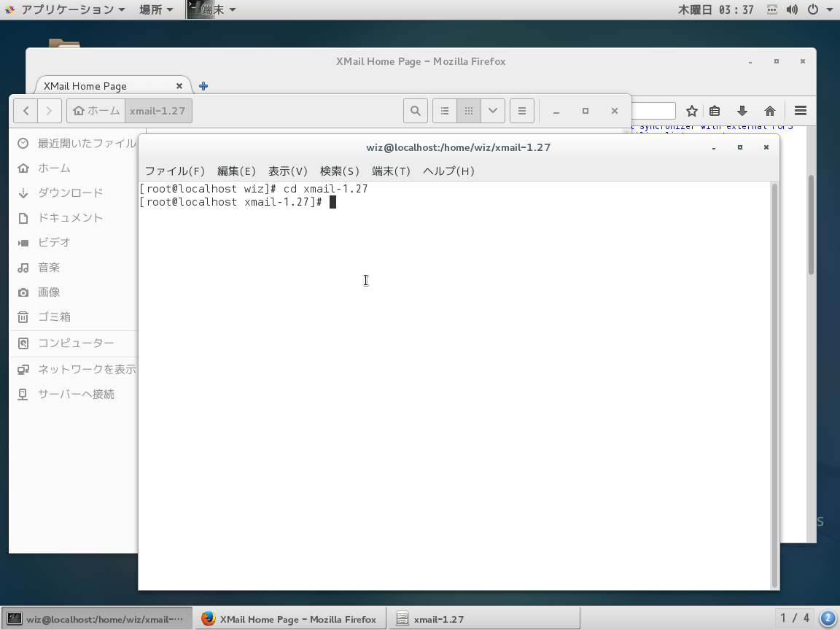840x630 pixels.
Task: Switch file manager to list view
Action: tap(445, 111)
